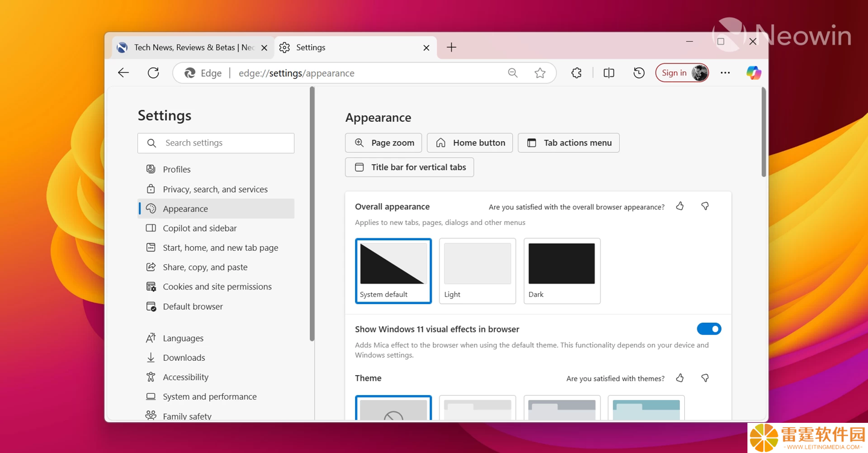The width and height of the screenshot is (868, 453).
Task: Open a new tab with the plus button
Action: pos(451,47)
